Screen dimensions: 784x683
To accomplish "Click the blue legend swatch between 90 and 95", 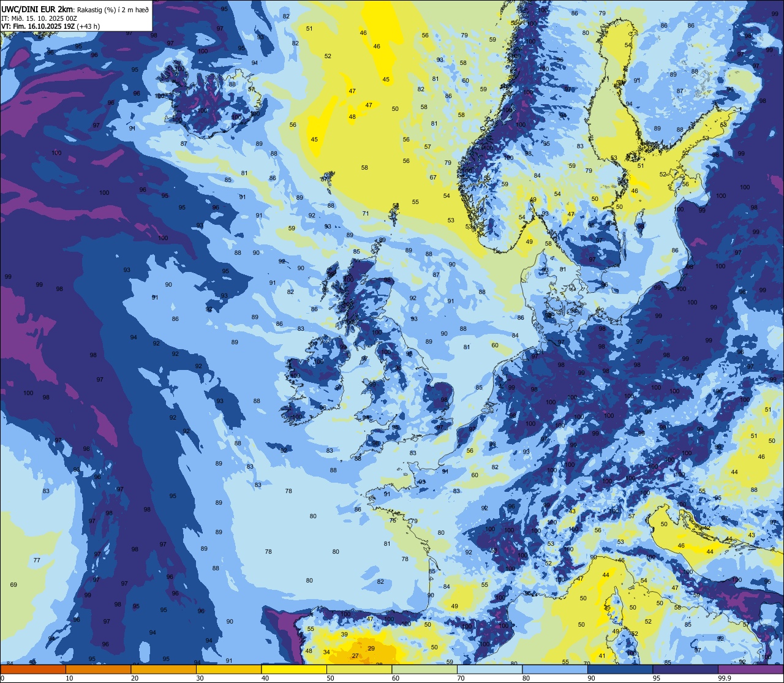I will pyautogui.click(x=620, y=669).
